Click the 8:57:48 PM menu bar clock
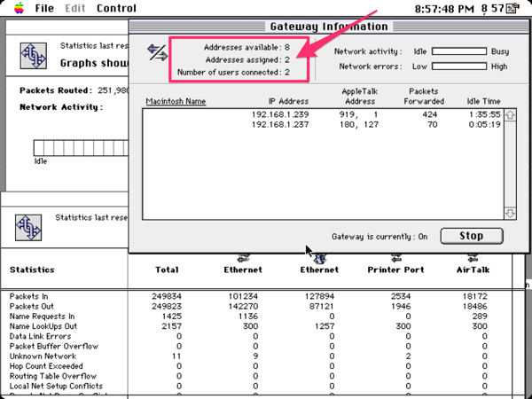Viewport: 532px width, 399px height. [444, 9]
